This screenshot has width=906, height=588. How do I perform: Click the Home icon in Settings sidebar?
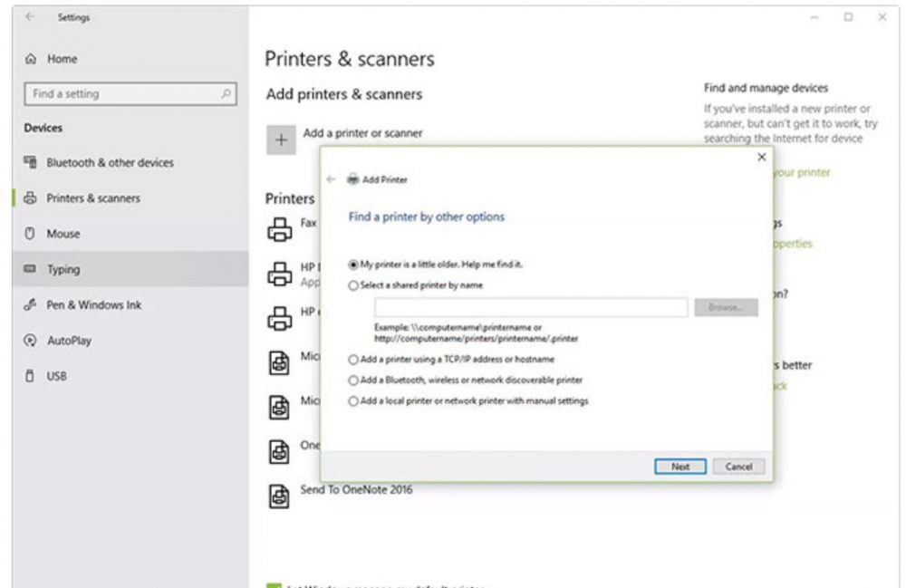click(31, 58)
